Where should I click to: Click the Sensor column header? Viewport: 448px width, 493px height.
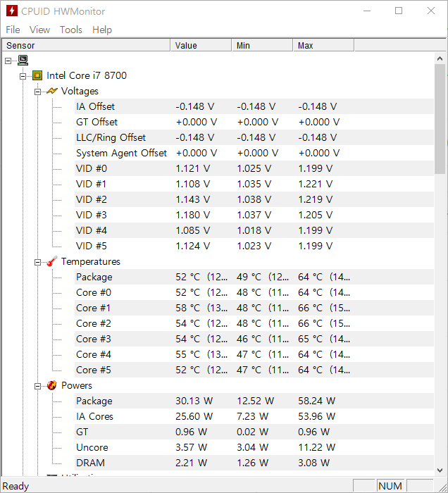[86, 45]
